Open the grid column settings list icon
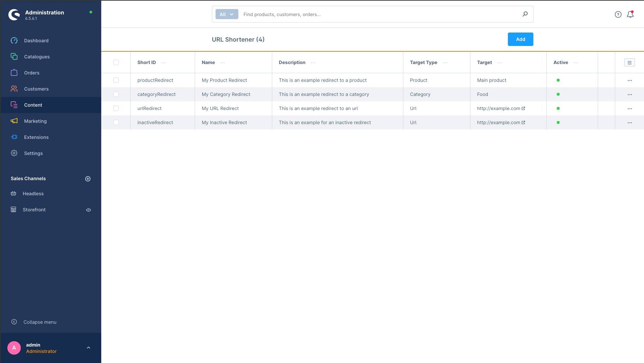This screenshot has height=363, width=644. (x=630, y=62)
